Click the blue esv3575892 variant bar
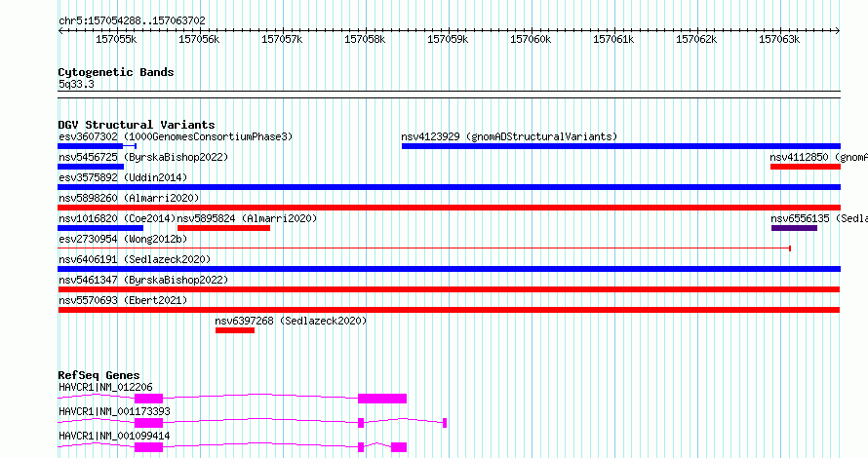Screen dimensions: 868x458 coord(450,187)
